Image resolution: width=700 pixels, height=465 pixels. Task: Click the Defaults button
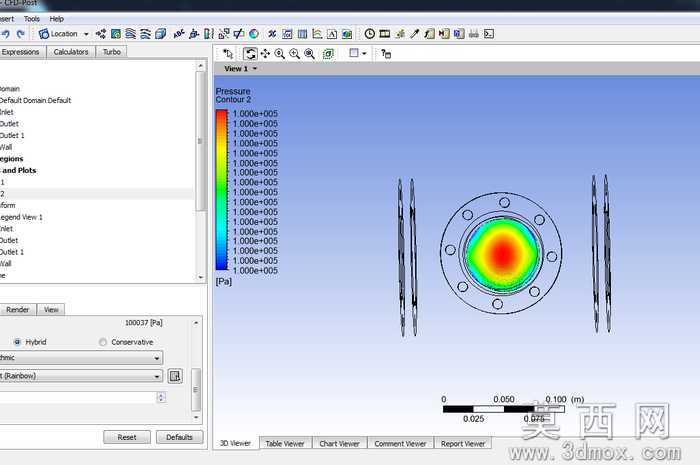179,437
